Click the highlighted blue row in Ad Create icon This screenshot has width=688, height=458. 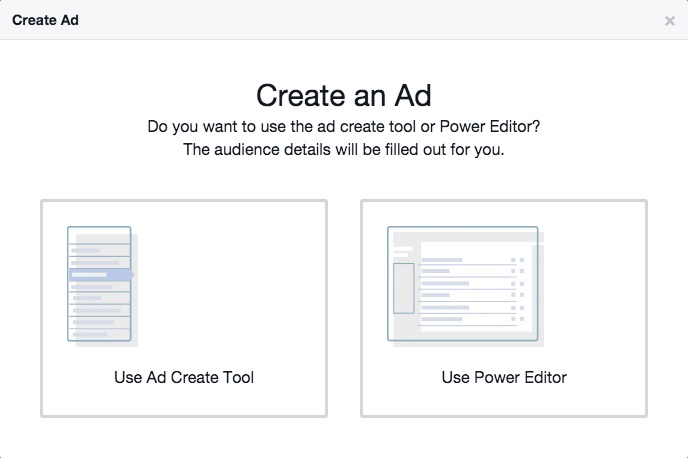tap(101, 275)
